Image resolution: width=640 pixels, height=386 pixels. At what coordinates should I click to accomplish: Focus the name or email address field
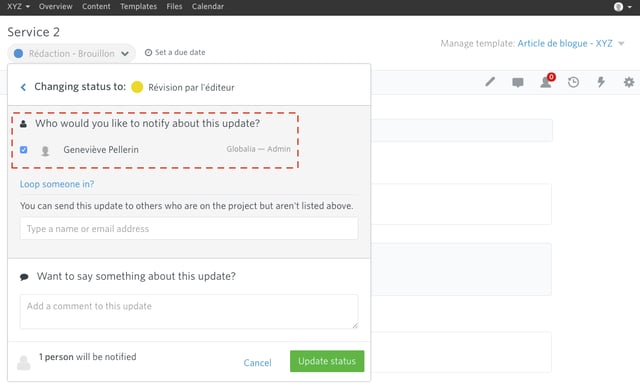[x=189, y=228]
